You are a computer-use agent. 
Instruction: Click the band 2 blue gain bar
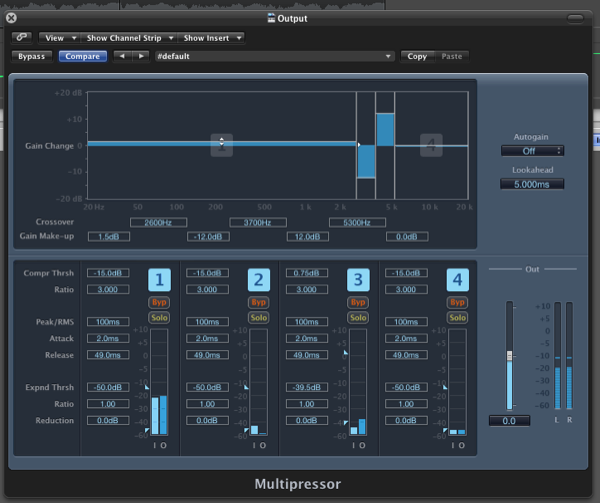366,161
